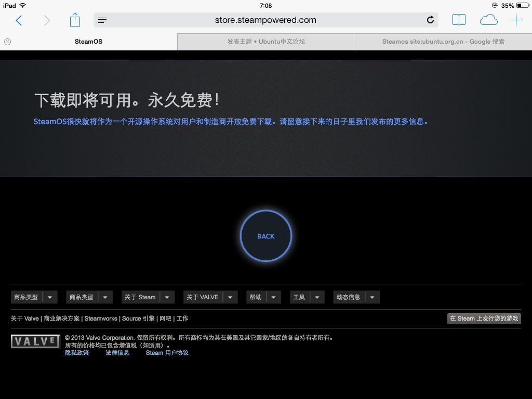The image size is (532, 399).
Task: Open the 关于 VALVE menu
Action: (x=203, y=297)
